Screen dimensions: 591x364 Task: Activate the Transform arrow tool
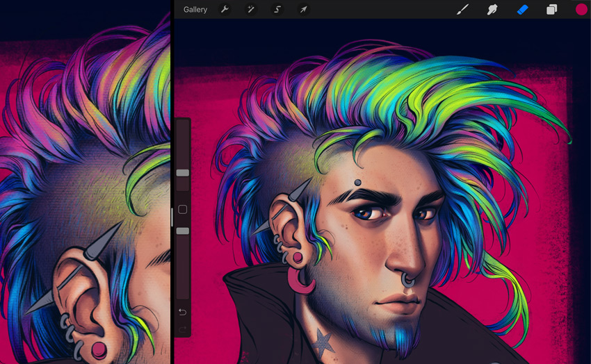coord(303,10)
